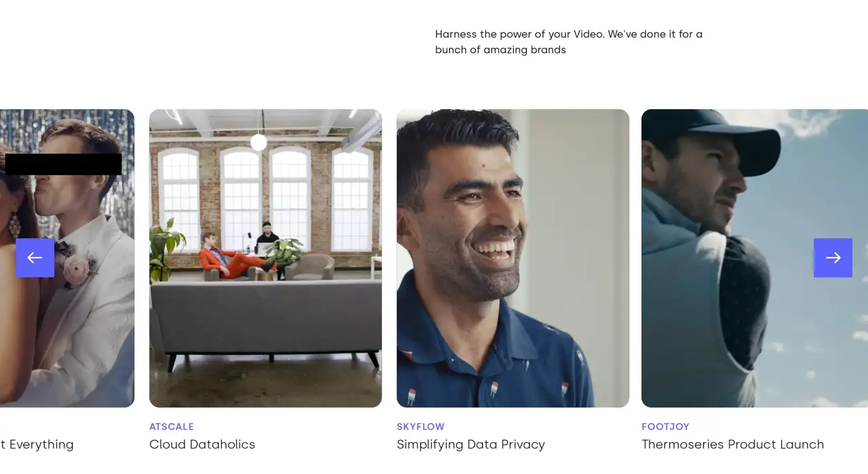Open Thermoseries Product Launch title
The width and height of the screenshot is (868, 474).
(732, 445)
